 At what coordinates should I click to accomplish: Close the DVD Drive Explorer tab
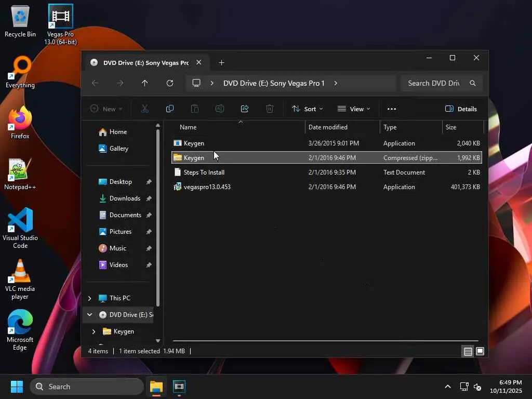tap(199, 62)
